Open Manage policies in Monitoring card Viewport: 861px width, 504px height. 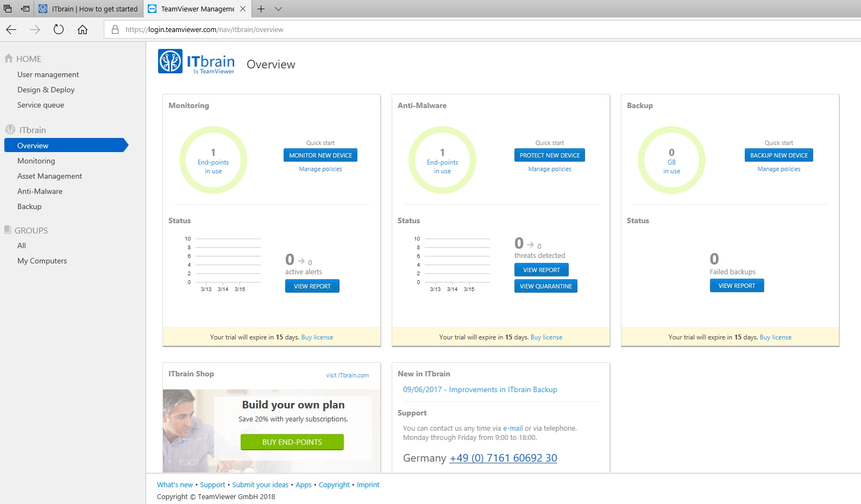(320, 169)
